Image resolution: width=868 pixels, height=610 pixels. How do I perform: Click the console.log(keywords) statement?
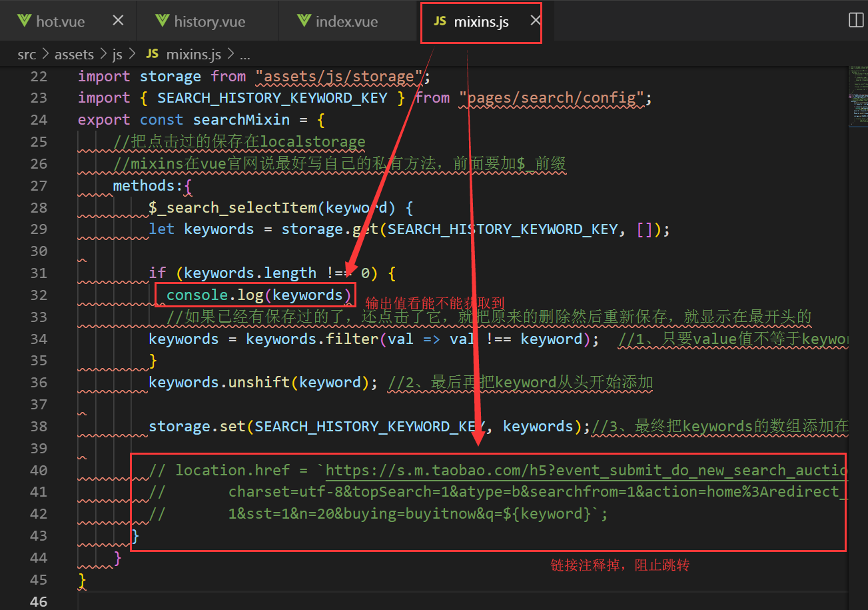259,295
